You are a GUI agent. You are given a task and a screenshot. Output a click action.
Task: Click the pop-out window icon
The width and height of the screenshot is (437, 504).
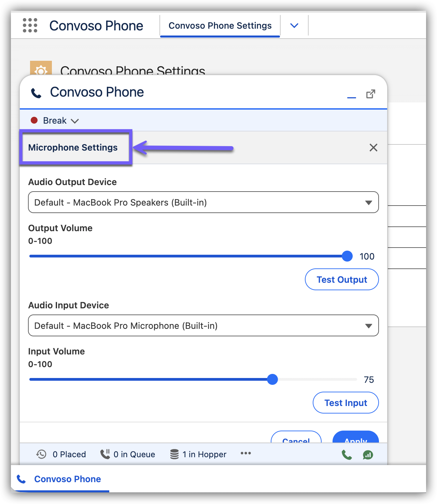pos(370,94)
